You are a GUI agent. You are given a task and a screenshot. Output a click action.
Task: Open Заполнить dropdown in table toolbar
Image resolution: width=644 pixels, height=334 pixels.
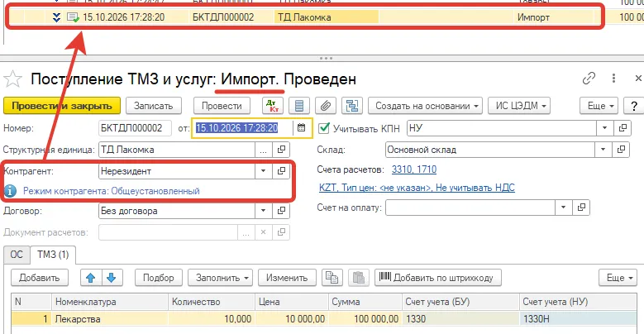(x=220, y=278)
